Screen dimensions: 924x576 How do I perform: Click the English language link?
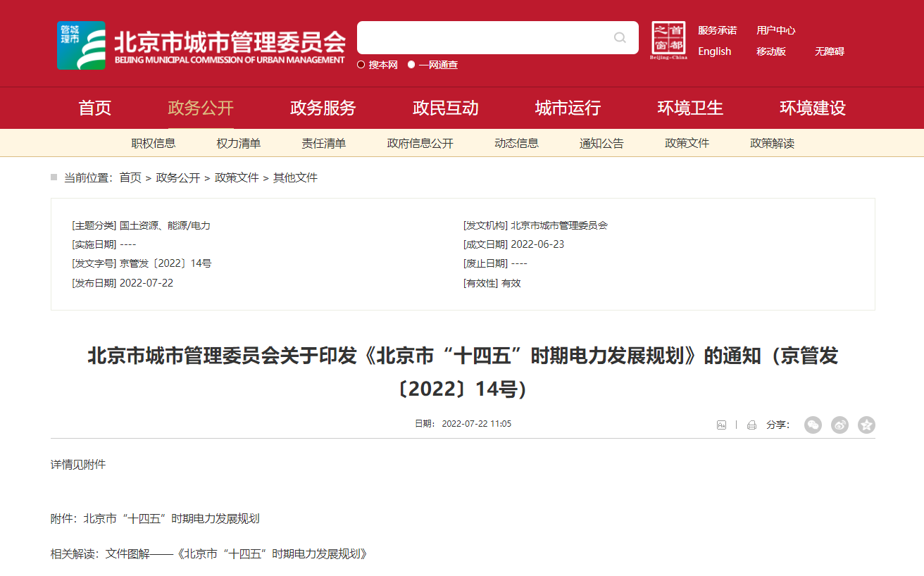click(714, 51)
